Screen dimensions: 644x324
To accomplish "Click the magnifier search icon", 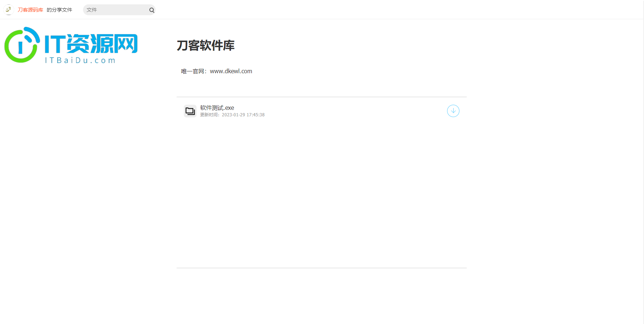I will (152, 10).
